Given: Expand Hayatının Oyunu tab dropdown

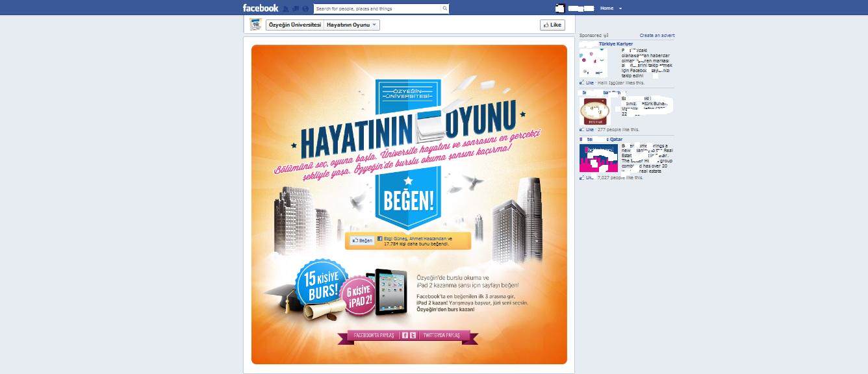Looking at the screenshot, I should (375, 25).
